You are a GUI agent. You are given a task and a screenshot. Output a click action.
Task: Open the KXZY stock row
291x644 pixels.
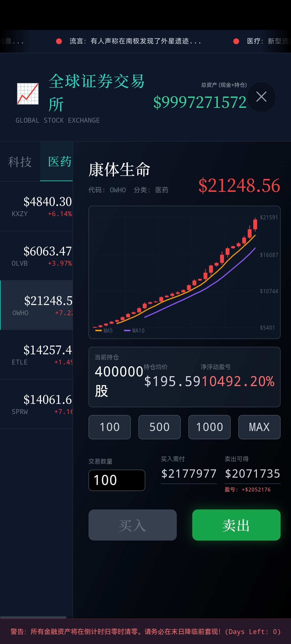click(36, 206)
